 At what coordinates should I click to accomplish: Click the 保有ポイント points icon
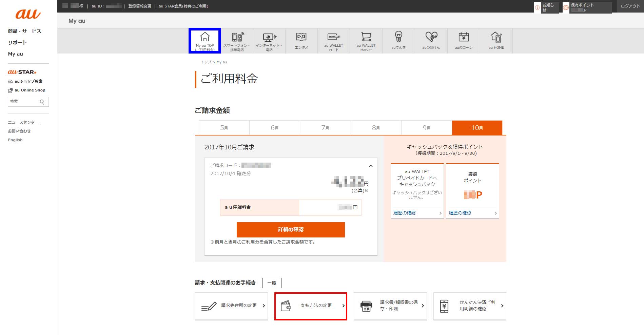[566, 7]
